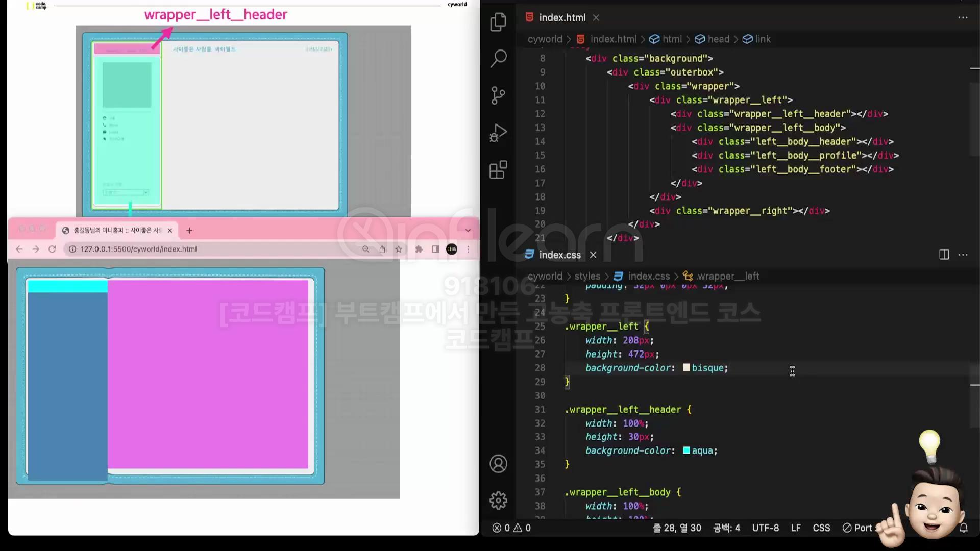The width and height of the screenshot is (980, 551).
Task: Click the browser back arrow
Action: 19,249
